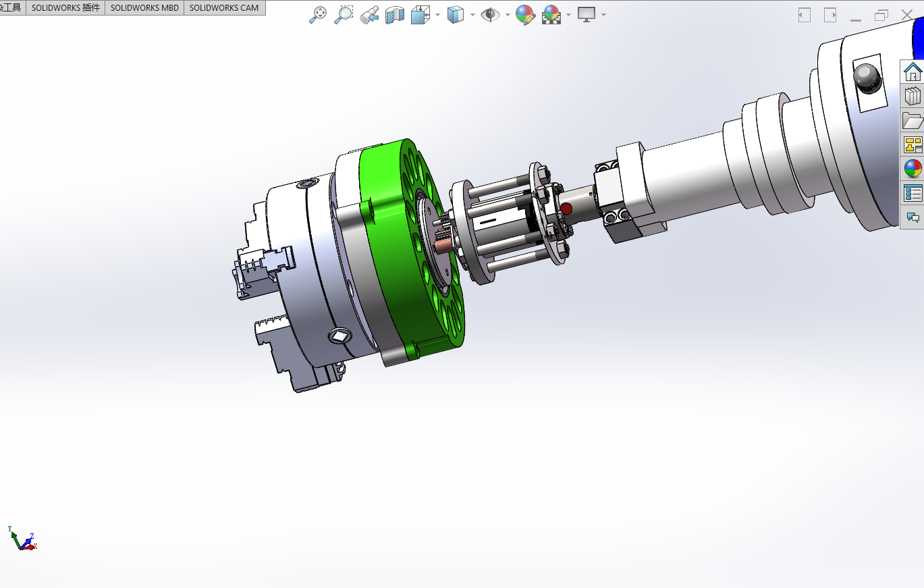Open the SOLIDWORKS Forum chat pane tab
The image size is (924, 588).
tap(913, 217)
